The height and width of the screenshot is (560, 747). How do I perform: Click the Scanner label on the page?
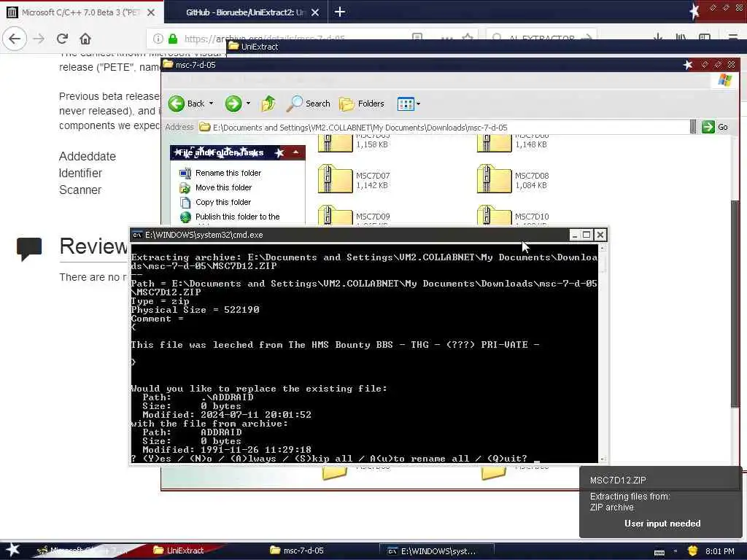(x=80, y=190)
